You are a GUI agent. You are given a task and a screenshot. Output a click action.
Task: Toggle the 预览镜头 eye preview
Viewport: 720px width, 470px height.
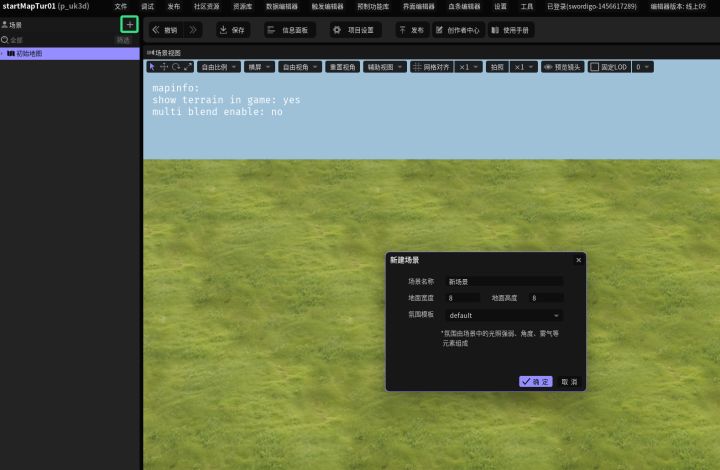tap(562, 67)
